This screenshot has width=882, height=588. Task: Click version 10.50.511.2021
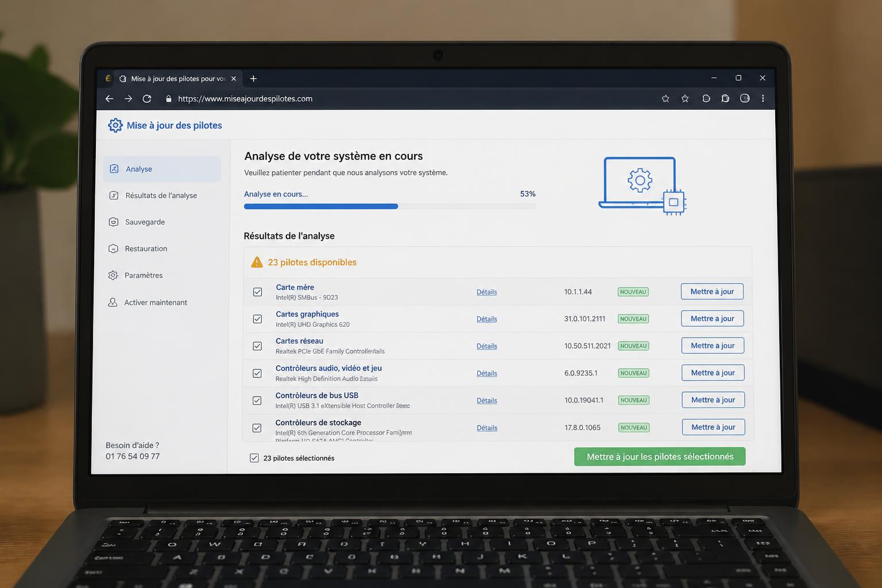tap(587, 346)
